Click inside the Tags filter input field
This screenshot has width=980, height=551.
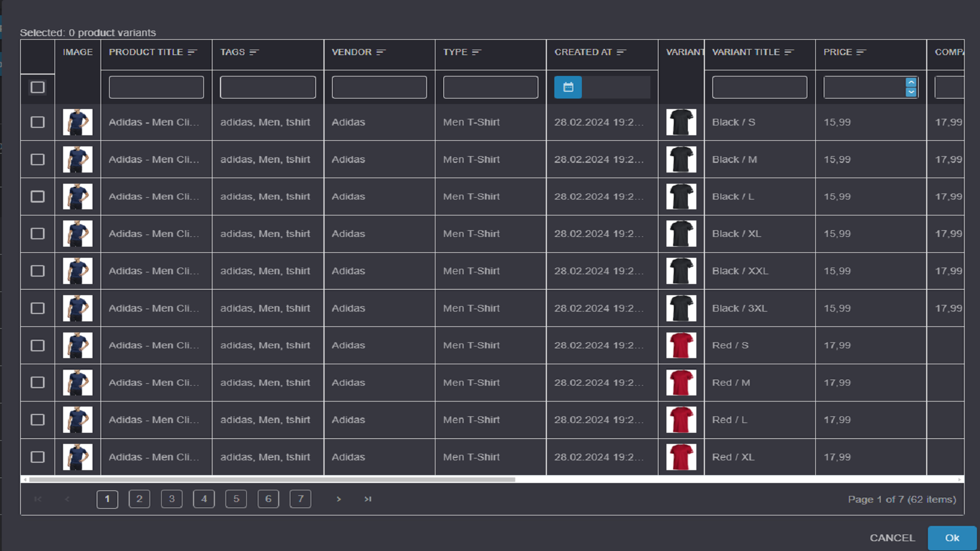click(267, 87)
